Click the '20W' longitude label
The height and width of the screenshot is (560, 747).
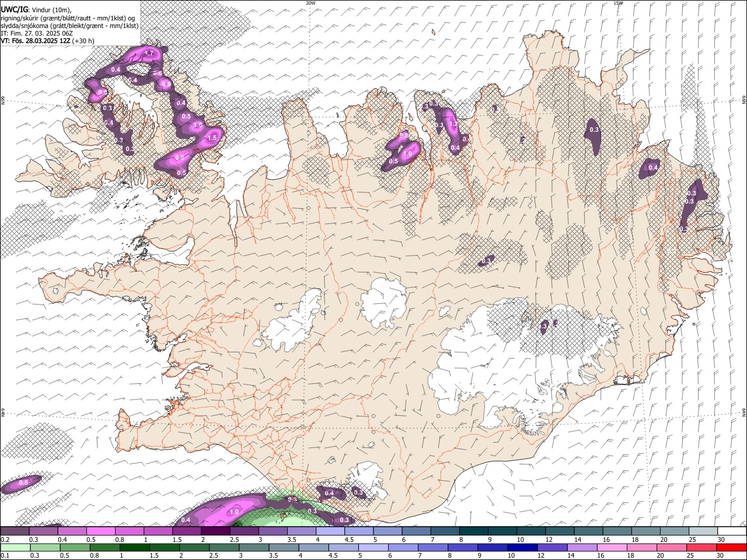[310, 3]
